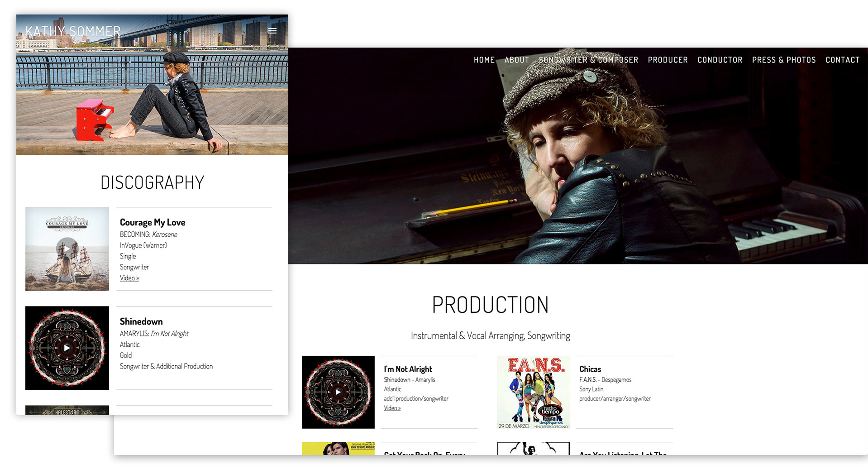868x469 pixels.
Task: Open the F.A.N.S. Chicas album cover
Action: click(534, 392)
